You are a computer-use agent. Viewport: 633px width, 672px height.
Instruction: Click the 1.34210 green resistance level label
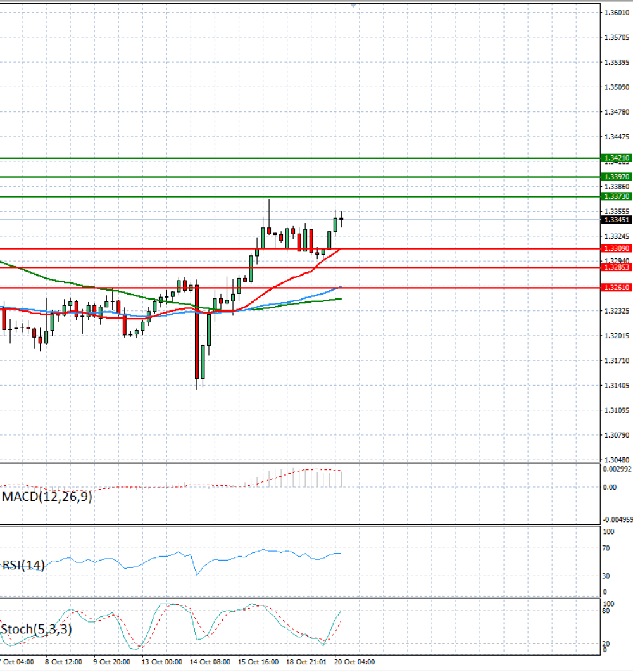pyautogui.click(x=617, y=158)
